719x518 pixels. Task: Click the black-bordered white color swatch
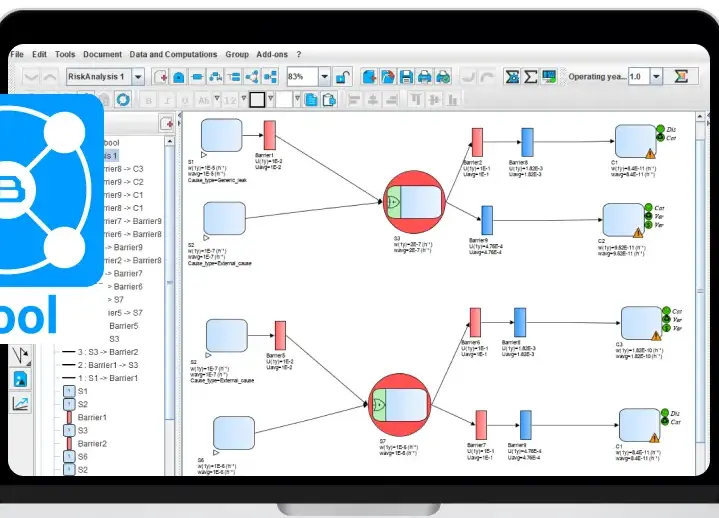click(x=257, y=99)
